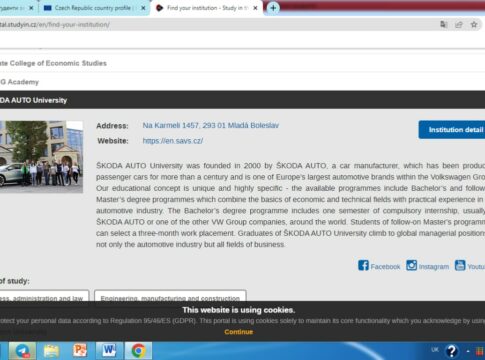Expand the College of Economic Studies row
The image size is (485, 360).
coord(242,63)
